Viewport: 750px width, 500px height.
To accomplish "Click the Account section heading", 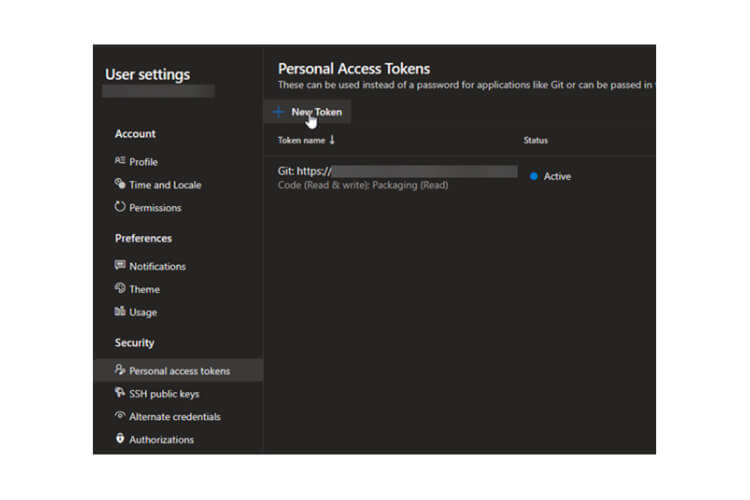I will pyautogui.click(x=135, y=134).
